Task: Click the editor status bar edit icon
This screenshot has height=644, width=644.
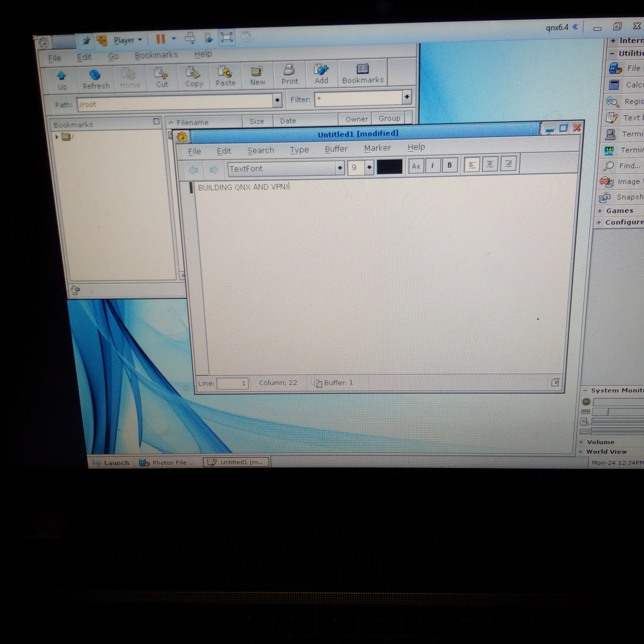Action: pyautogui.click(x=555, y=382)
